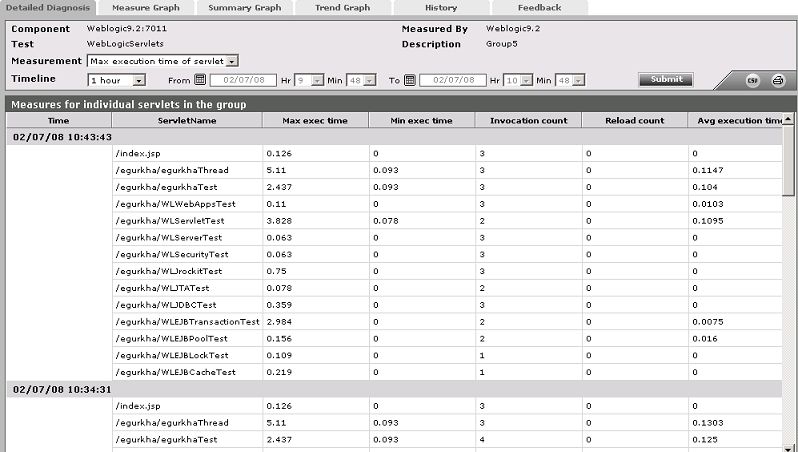Click the table scrollbar down arrow
This screenshot has height=452, width=798.
pyautogui.click(x=788, y=448)
